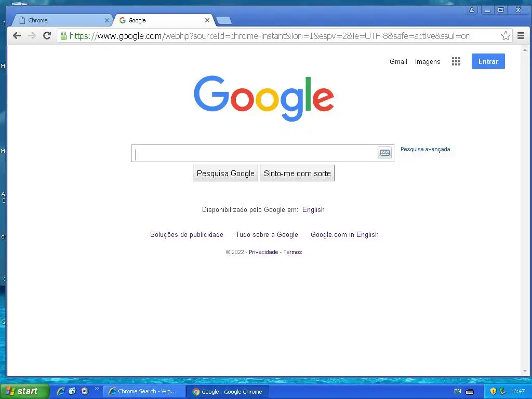The image size is (532, 399).
Task: Sign in with the Entrar button
Action: coord(488,61)
